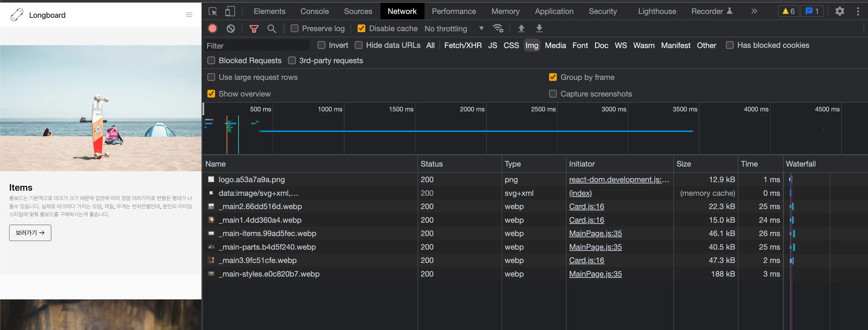Switch to the Console tab
This screenshot has height=330, width=868.
click(x=315, y=11)
